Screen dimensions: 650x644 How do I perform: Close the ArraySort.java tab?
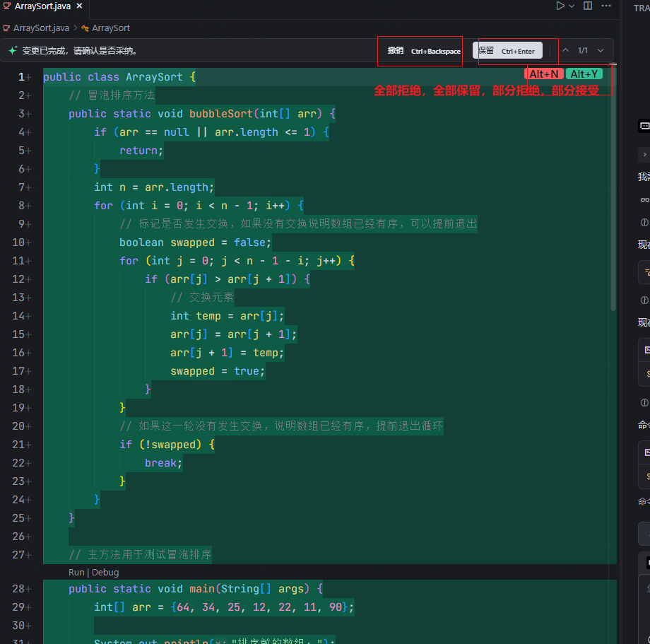[x=79, y=6]
